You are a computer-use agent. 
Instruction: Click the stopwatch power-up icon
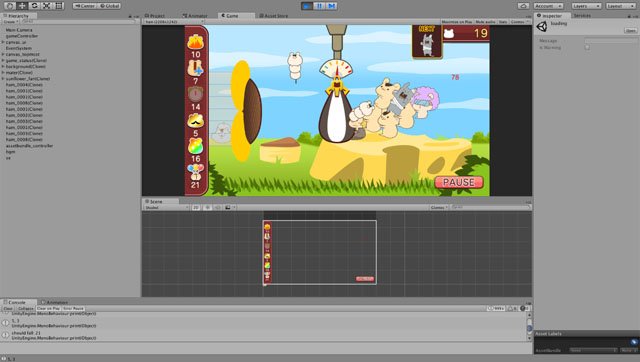click(x=196, y=94)
